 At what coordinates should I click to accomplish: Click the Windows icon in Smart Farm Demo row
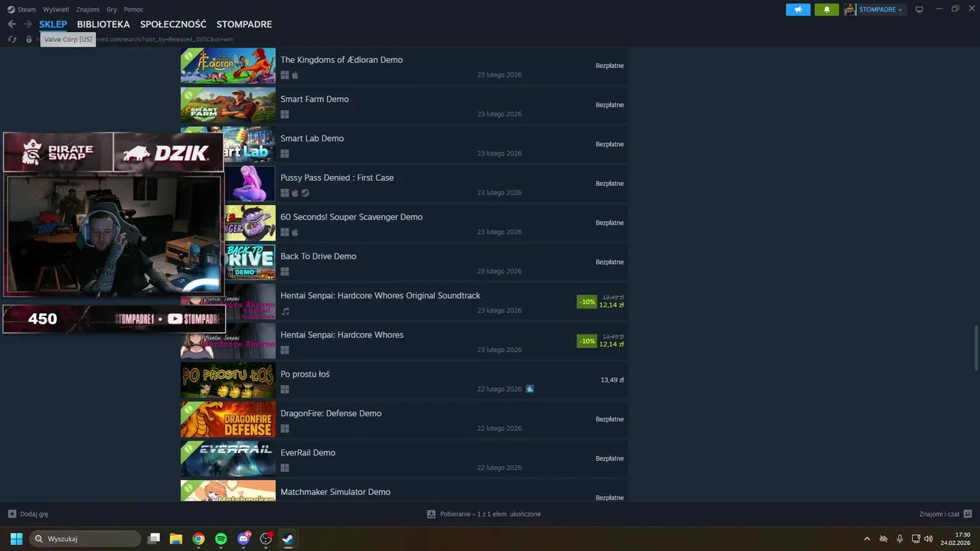[x=285, y=114]
